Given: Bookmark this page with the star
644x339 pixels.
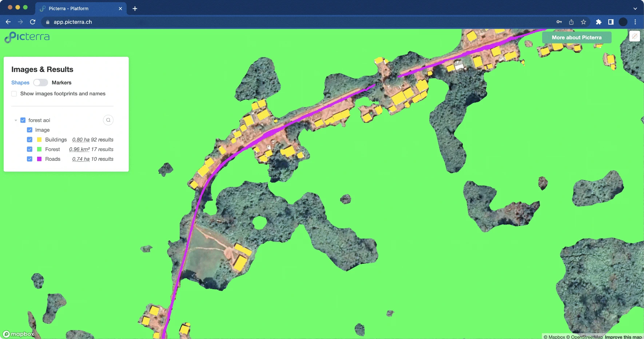Looking at the screenshot, I should (x=584, y=22).
